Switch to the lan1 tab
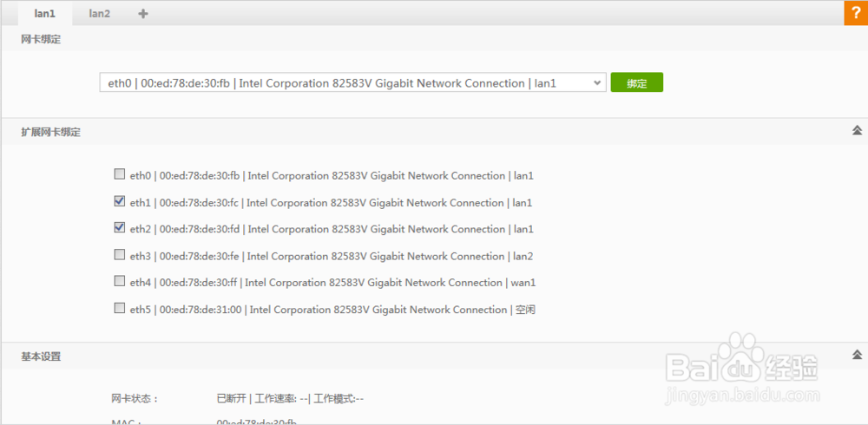The width and height of the screenshot is (868, 425). coord(44,13)
